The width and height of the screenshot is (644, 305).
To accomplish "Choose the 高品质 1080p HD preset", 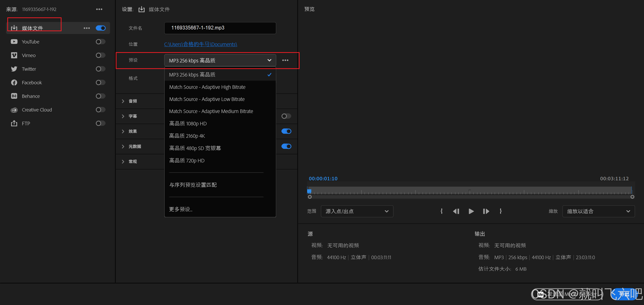I will pos(188,124).
